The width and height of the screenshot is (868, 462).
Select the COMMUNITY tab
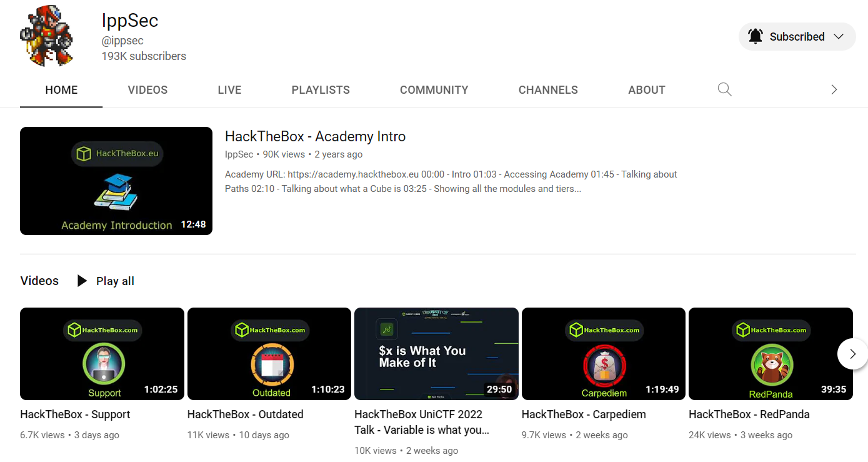point(434,90)
